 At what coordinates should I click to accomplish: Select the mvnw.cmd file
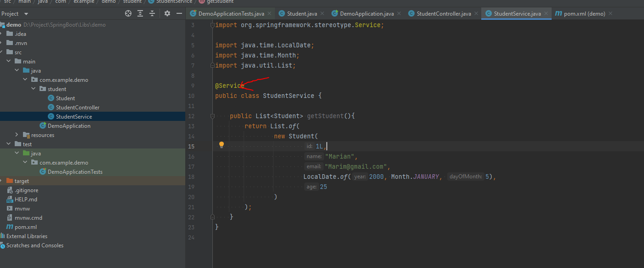28,218
